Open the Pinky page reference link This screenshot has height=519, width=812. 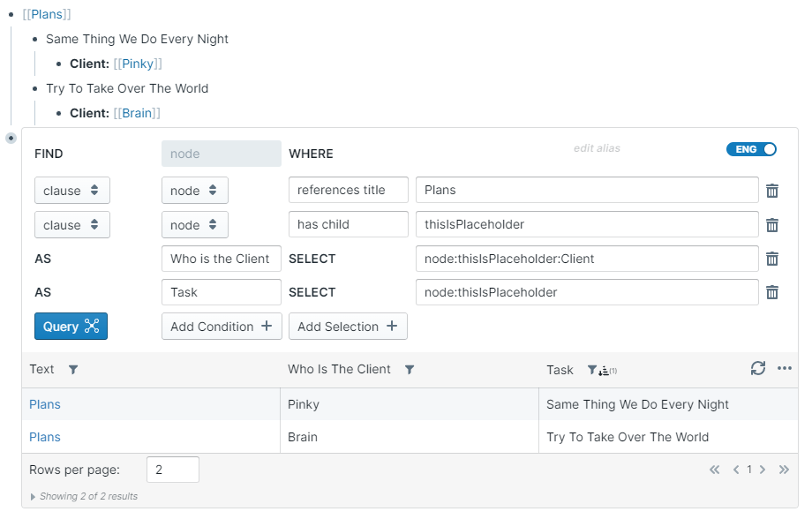click(x=138, y=64)
